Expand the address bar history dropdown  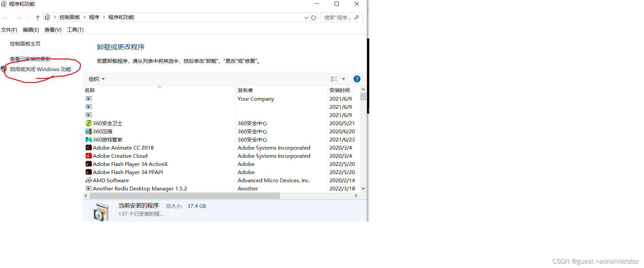pos(306,18)
